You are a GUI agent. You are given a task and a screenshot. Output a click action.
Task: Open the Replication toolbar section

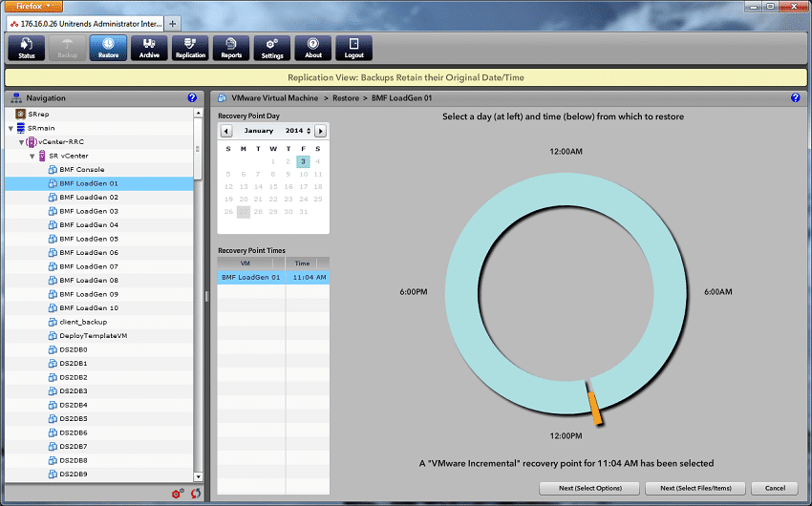pyautogui.click(x=190, y=48)
